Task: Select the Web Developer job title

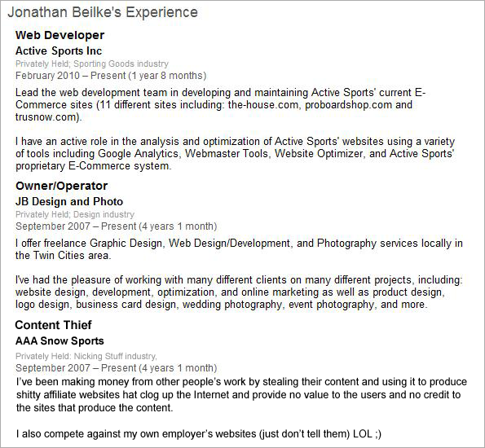Action: tap(60, 35)
